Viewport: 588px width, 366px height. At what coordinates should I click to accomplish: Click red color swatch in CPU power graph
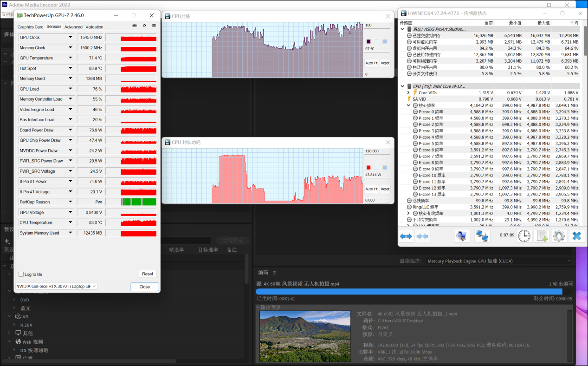coord(369,168)
